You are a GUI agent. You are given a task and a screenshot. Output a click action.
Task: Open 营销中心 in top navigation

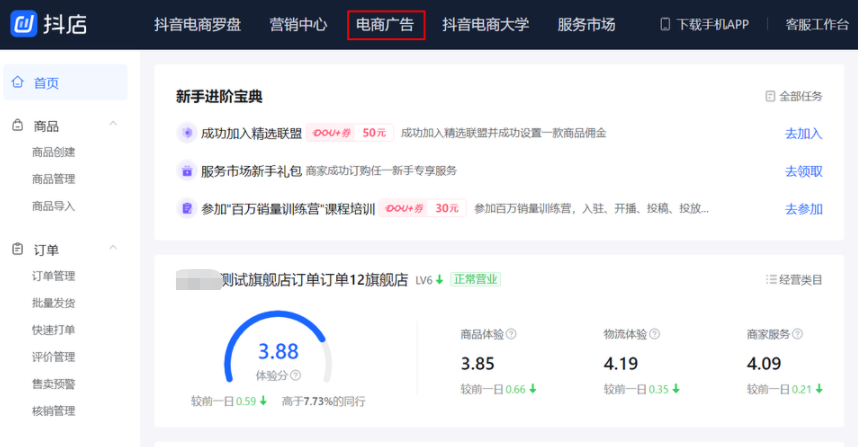coord(298,25)
